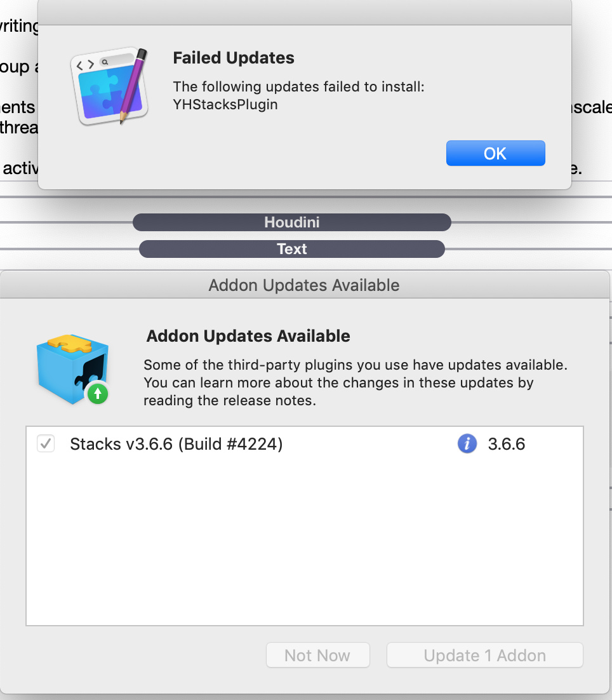The image size is (612, 700).
Task: Dismiss updates with the Not Now button
Action: click(x=317, y=655)
